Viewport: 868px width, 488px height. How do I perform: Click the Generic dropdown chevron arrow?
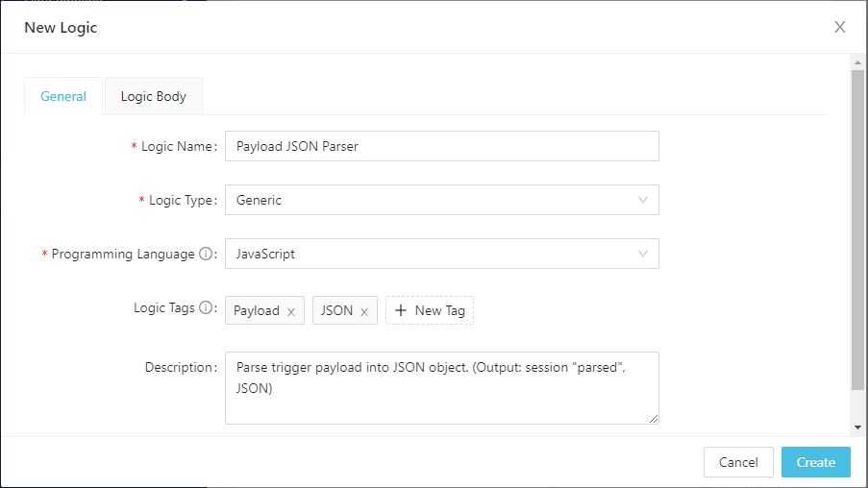(643, 200)
